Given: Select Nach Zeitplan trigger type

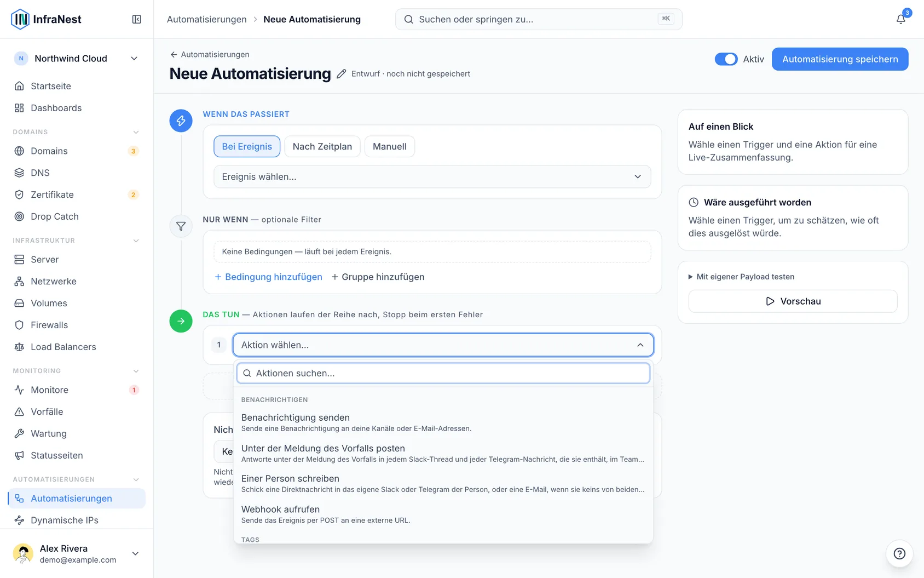Looking at the screenshot, I should pos(322,146).
